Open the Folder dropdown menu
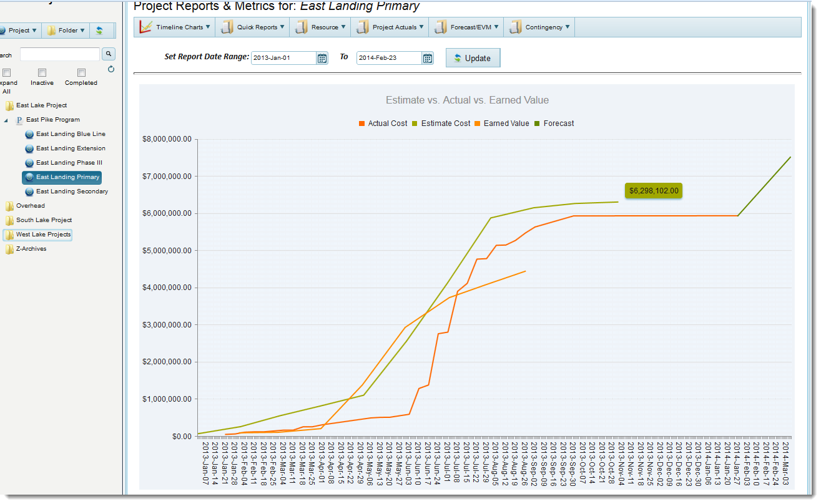821x504 pixels. (65, 30)
